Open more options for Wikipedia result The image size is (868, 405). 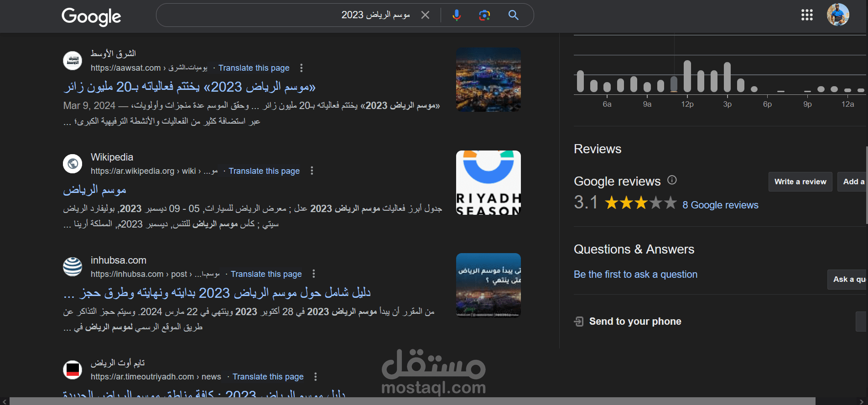312,171
